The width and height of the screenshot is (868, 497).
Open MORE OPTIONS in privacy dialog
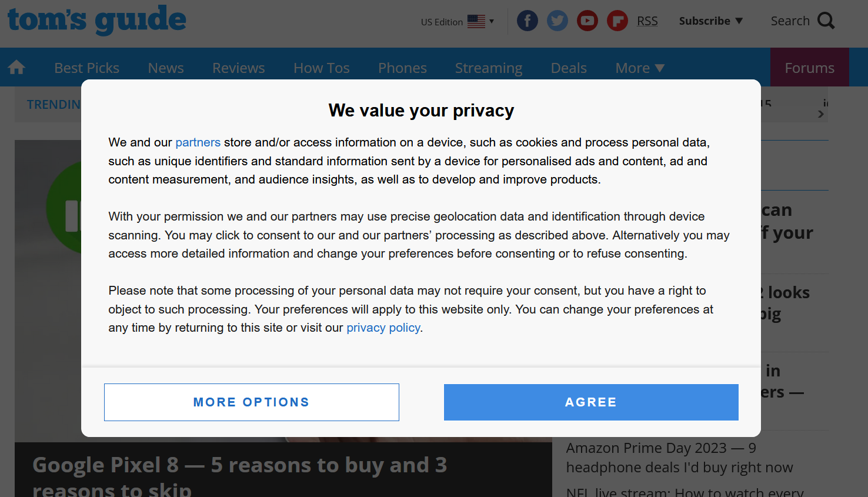point(251,402)
